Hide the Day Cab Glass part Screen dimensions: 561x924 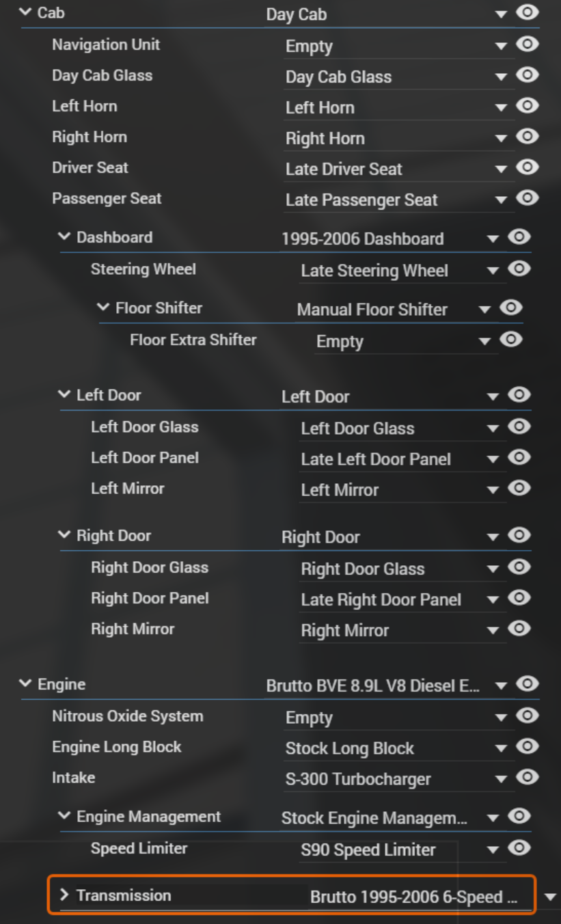point(527,75)
